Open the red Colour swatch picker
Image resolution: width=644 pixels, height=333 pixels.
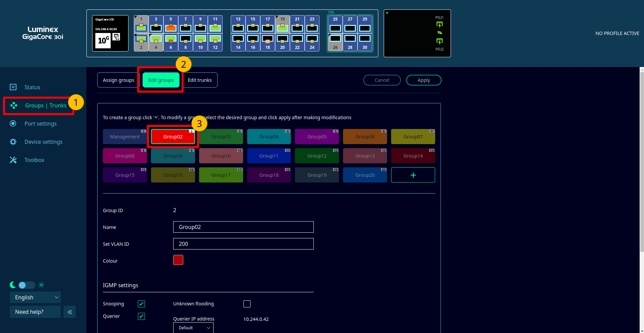coord(178,260)
